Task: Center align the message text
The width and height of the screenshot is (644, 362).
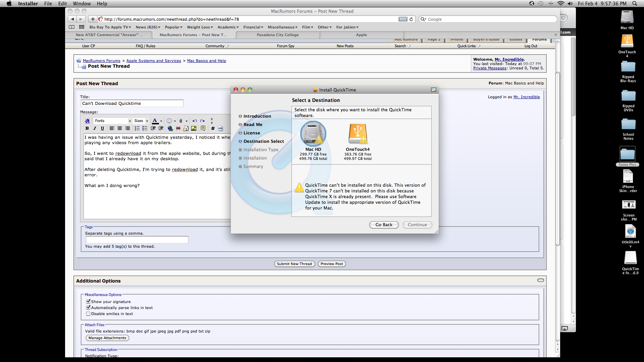Action: click(x=120, y=128)
